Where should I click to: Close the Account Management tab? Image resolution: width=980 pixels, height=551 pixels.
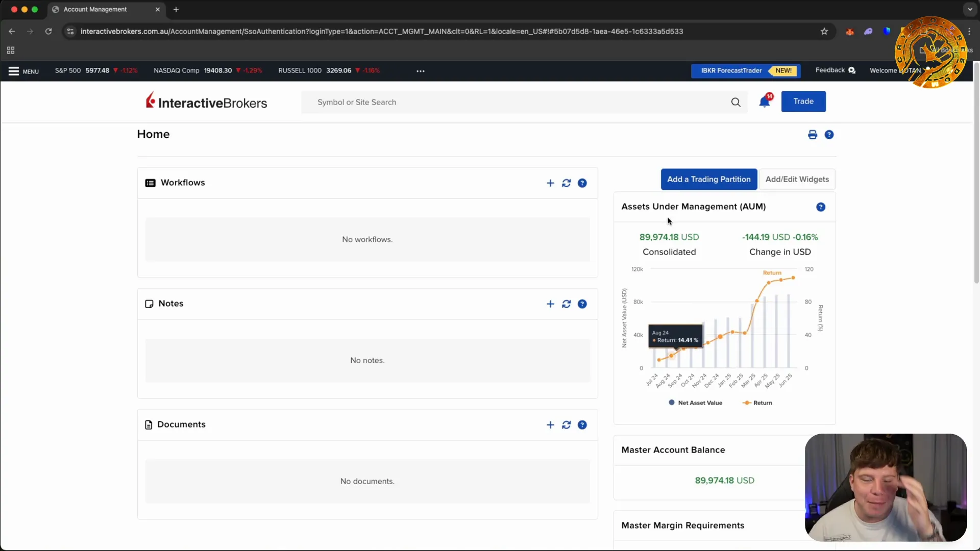pyautogui.click(x=158, y=9)
